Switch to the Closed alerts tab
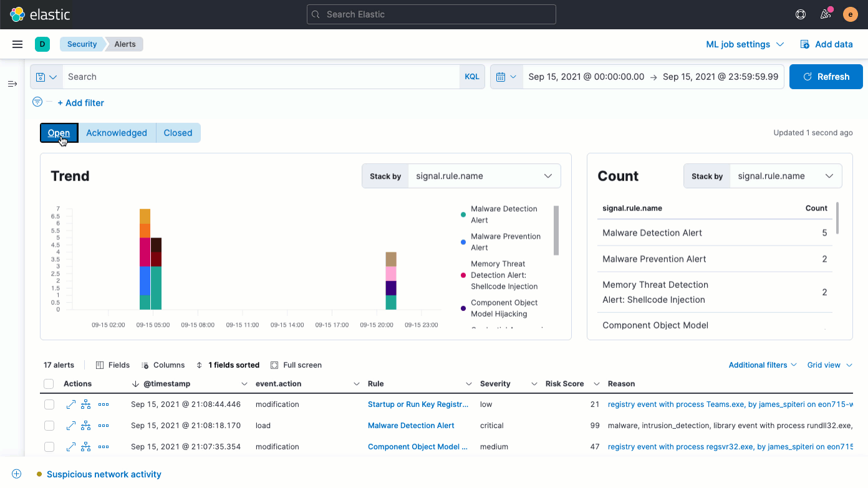The image size is (868, 488). pos(178,132)
